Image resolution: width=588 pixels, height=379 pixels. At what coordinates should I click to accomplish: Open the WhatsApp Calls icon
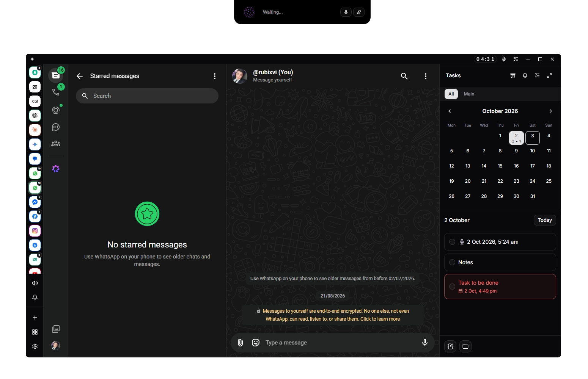click(56, 92)
